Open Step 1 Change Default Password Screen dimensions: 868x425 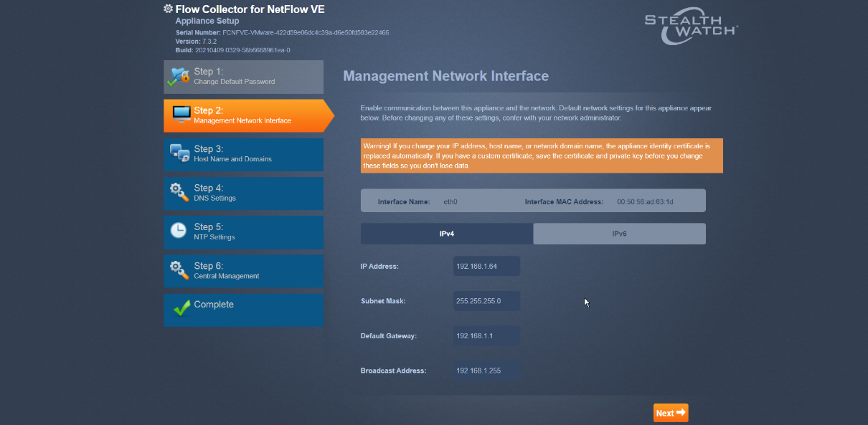coord(243,77)
